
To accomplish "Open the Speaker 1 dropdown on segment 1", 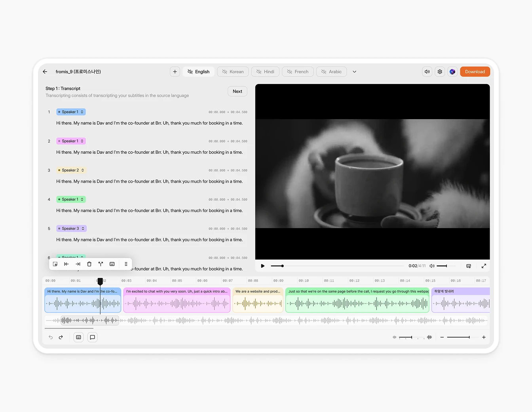I will [x=70, y=112].
